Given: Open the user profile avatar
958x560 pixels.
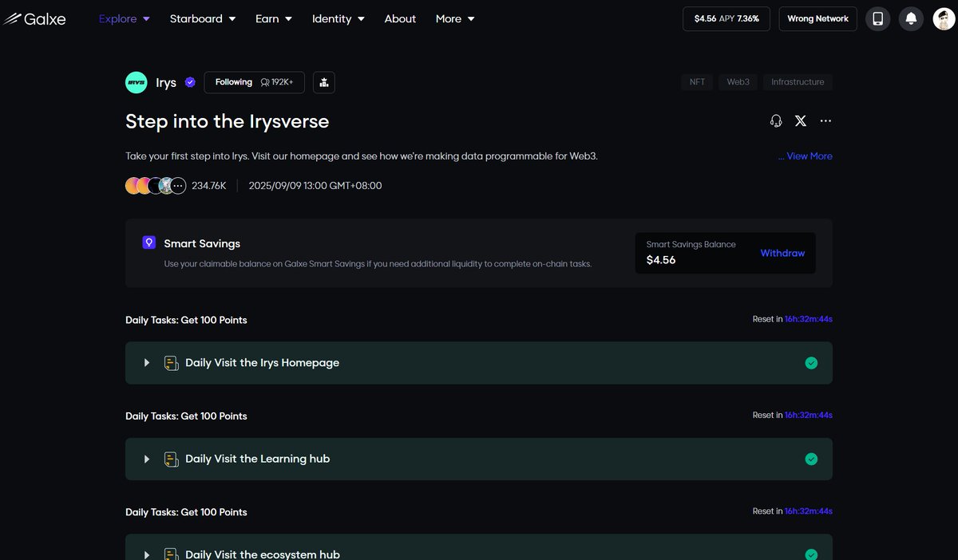Looking at the screenshot, I should pos(944,18).
